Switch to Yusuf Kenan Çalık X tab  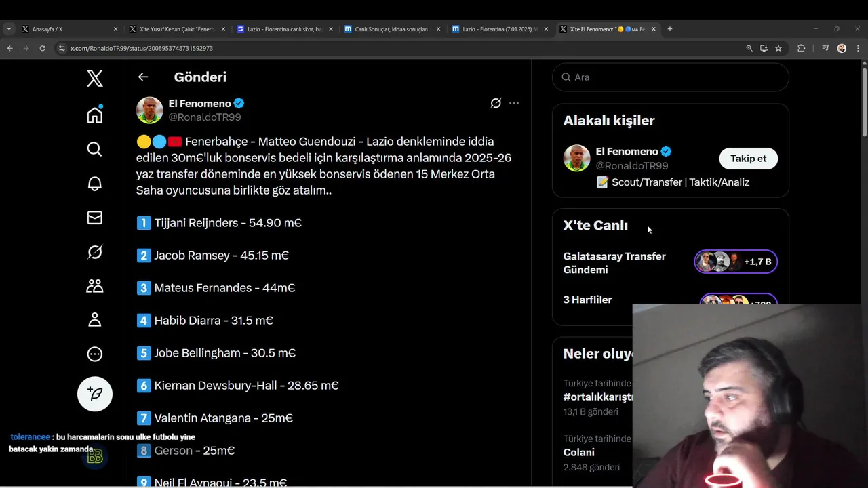click(x=176, y=29)
